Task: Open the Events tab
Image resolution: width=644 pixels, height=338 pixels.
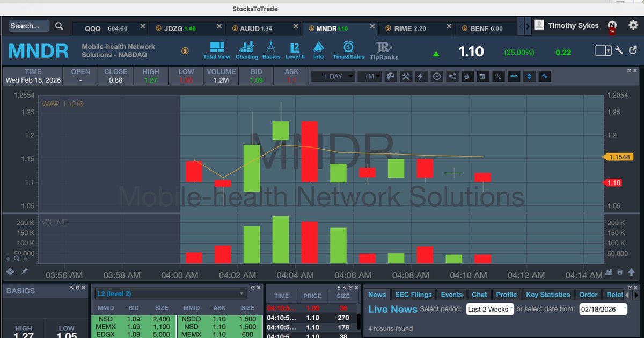Action: click(451, 295)
